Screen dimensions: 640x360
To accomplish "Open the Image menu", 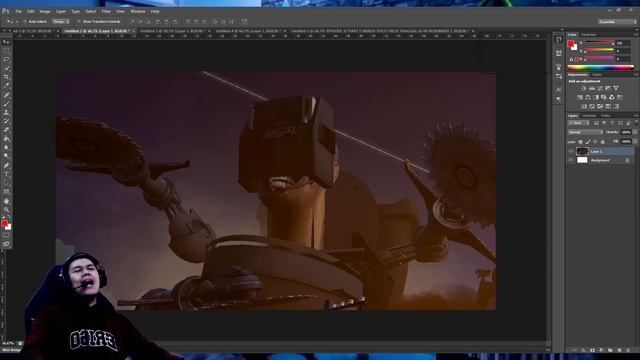I will coord(45,11).
